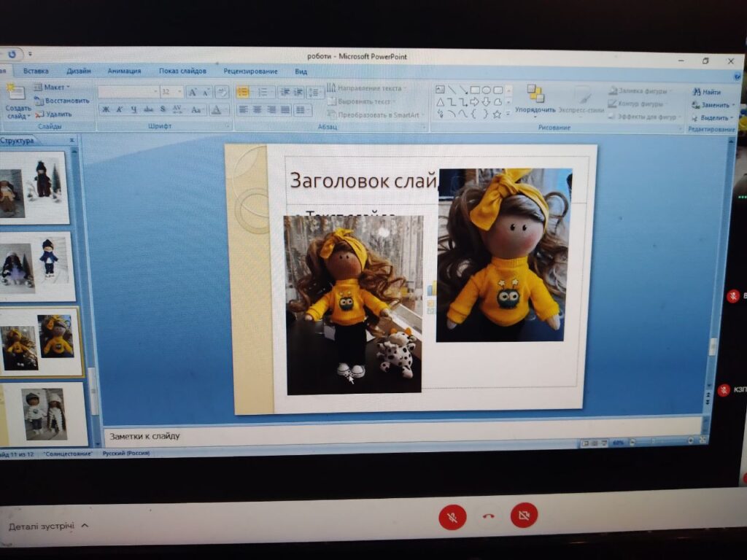Decrease font size with small A icon

pos(206,93)
